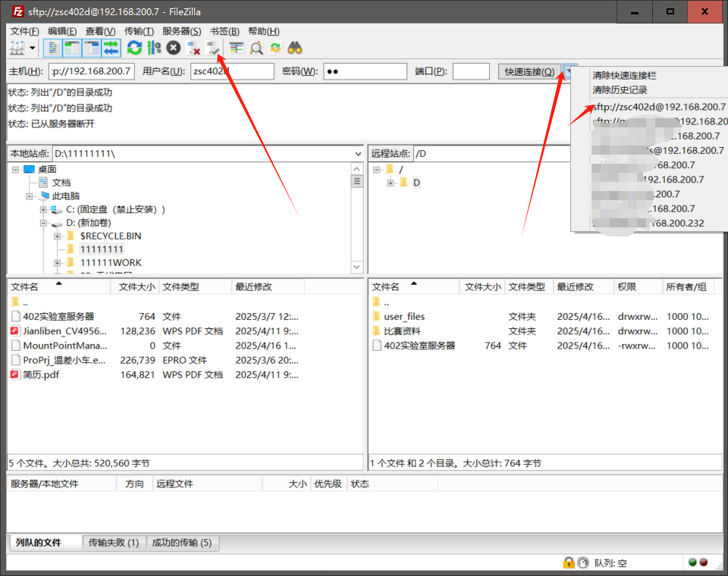This screenshot has width=728, height=576.
Task: Sort local files by 文件大小 column
Action: click(x=135, y=286)
